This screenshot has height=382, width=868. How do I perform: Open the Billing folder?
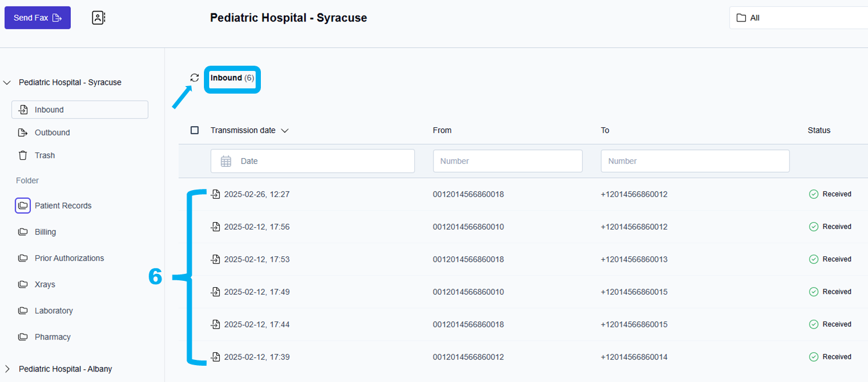point(45,232)
